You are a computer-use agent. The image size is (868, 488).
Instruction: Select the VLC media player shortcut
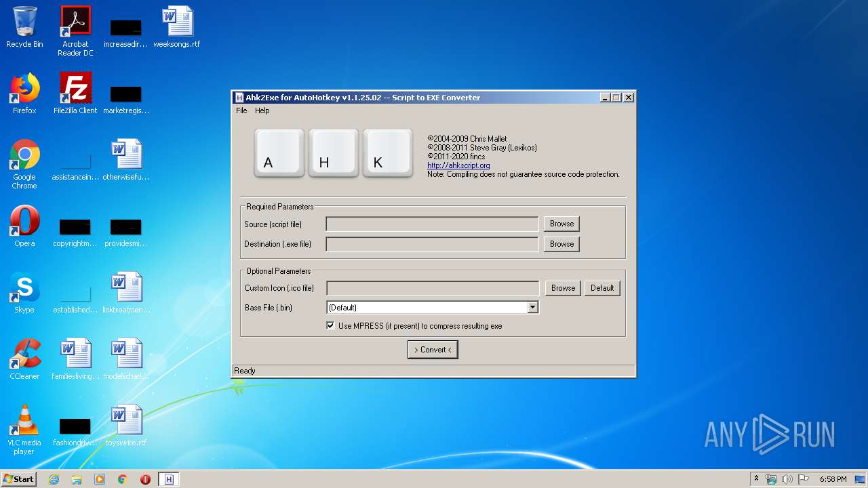[24, 430]
